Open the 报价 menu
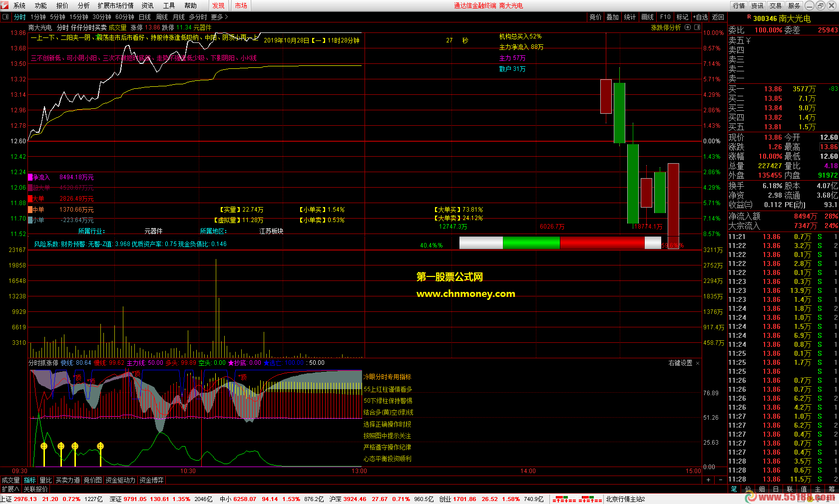839x504 pixels. coord(62,5)
